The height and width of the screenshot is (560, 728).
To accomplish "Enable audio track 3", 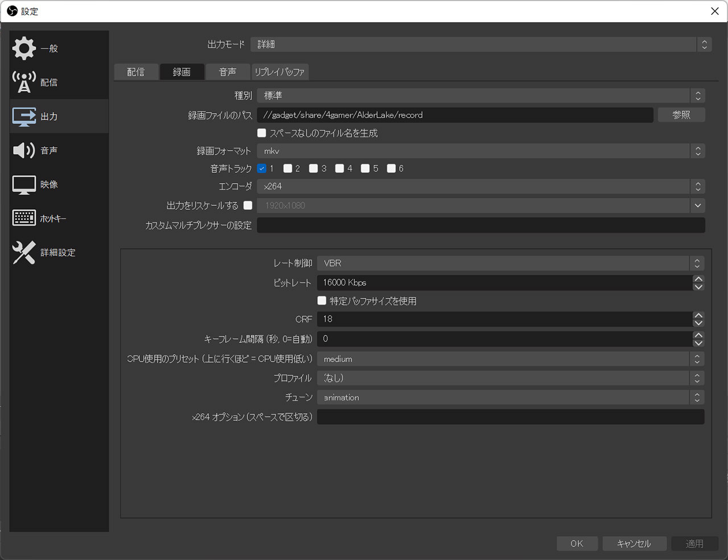I will coord(313,168).
